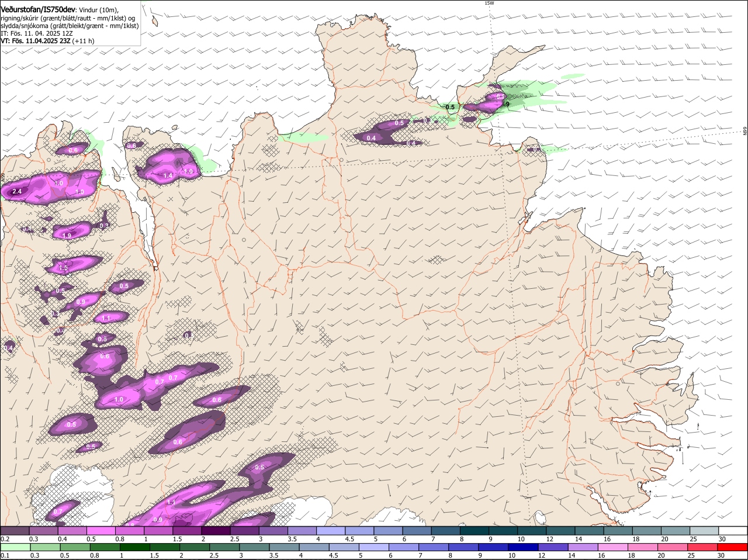Click the '2.4' precipitation value on map
The height and width of the screenshot is (560, 748).
pos(17,191)
